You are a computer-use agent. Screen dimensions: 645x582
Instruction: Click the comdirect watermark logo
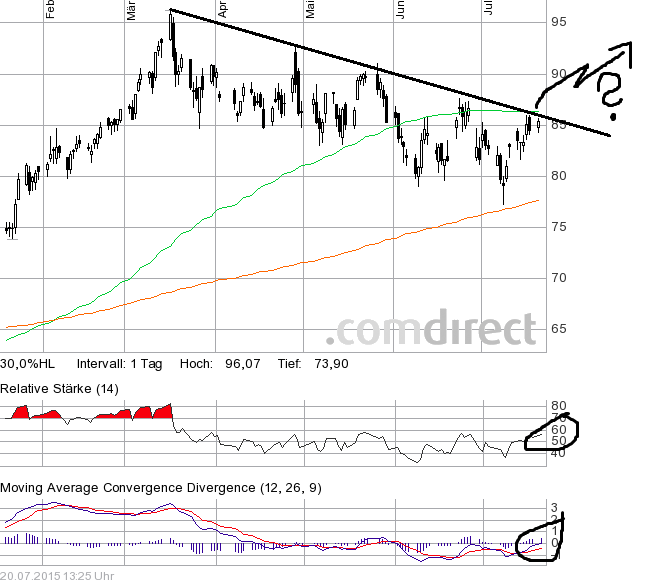pyautogui.click(x=433, y=328)
